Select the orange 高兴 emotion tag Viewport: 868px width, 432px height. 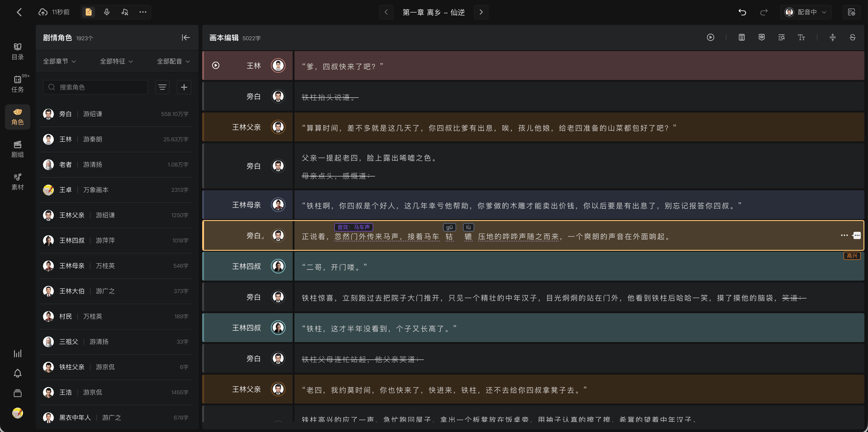(852, 256)
